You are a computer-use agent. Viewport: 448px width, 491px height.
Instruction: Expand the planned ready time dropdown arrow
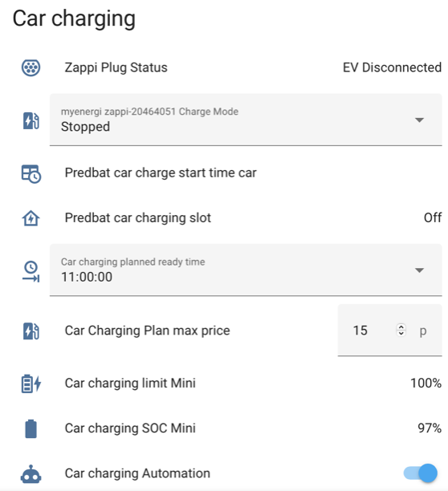(419, 270)
